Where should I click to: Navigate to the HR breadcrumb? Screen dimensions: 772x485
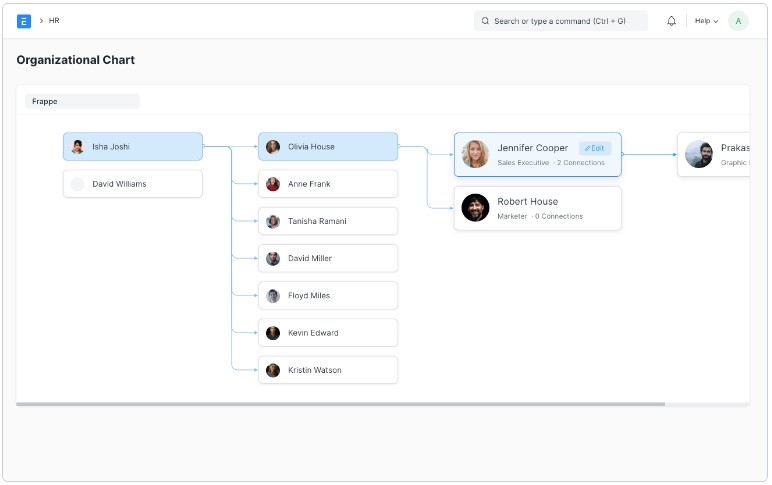[x=54, y=21]
